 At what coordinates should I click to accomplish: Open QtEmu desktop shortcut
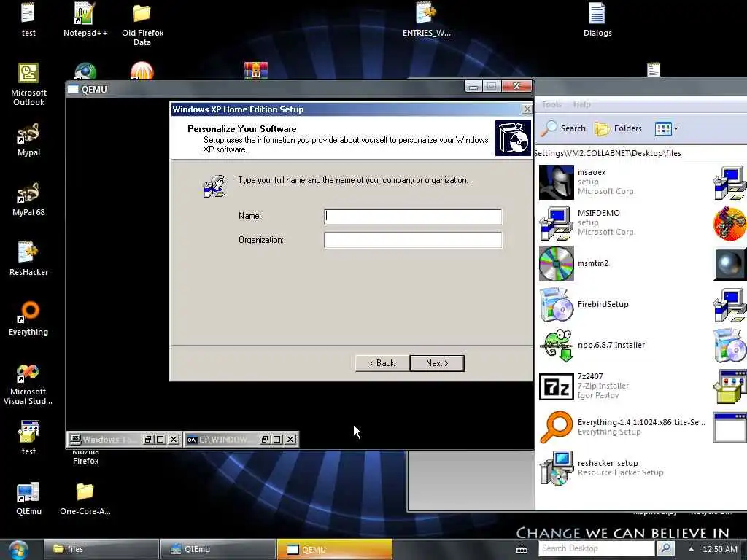point(28,498)
